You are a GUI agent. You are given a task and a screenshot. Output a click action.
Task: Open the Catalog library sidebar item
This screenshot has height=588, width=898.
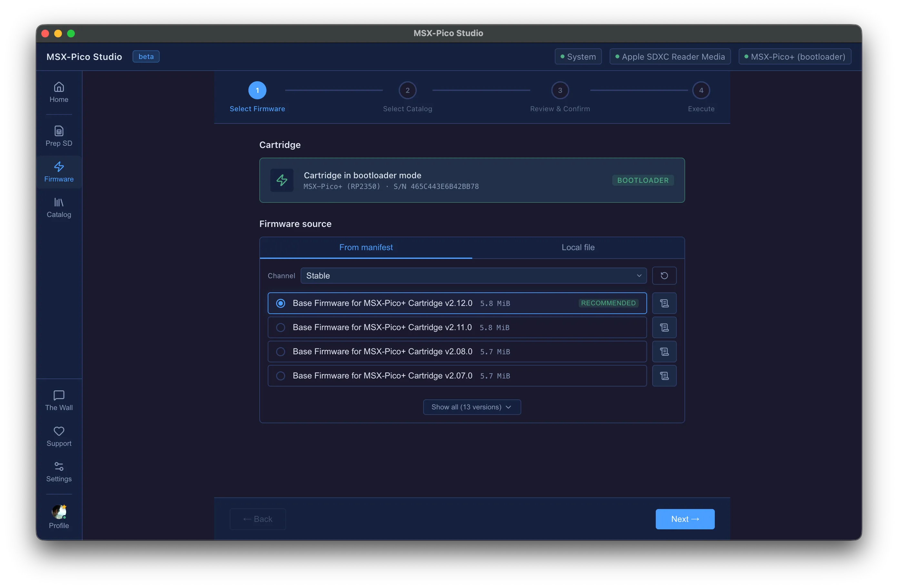click(59, 208)
